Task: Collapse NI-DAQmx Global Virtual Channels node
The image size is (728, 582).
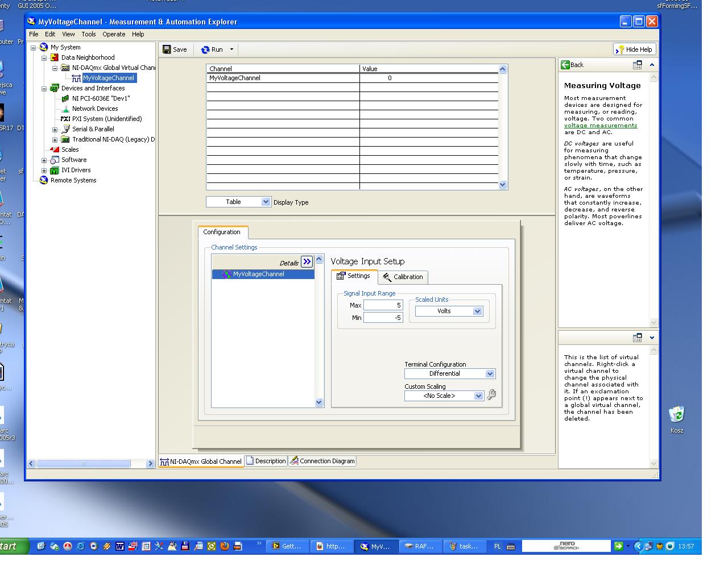Action: (x=55, y=68)
